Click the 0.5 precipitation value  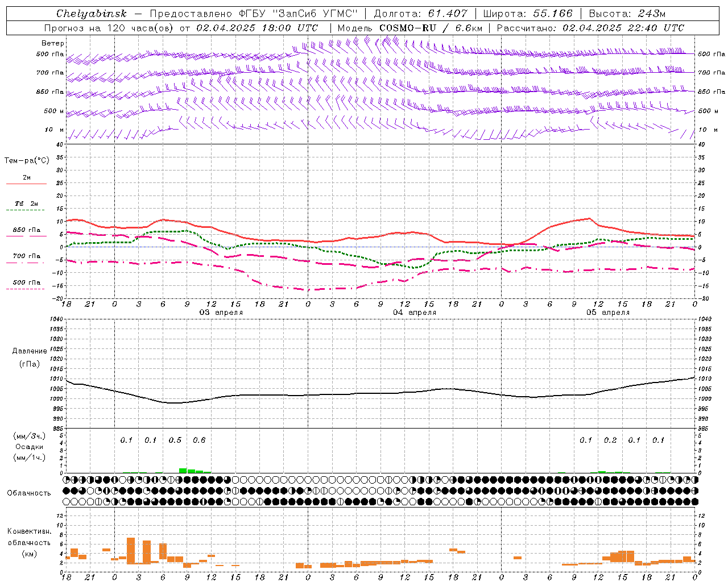coord(175,440)
